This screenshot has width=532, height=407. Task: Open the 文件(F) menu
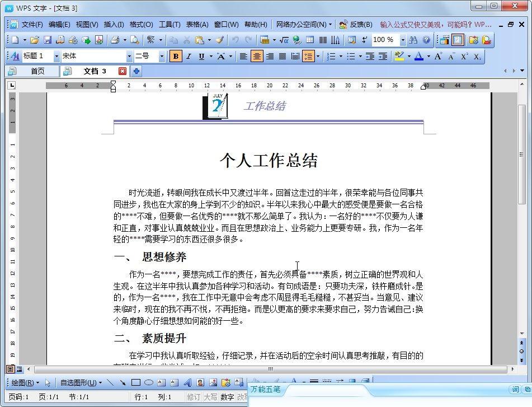point(32,25)
